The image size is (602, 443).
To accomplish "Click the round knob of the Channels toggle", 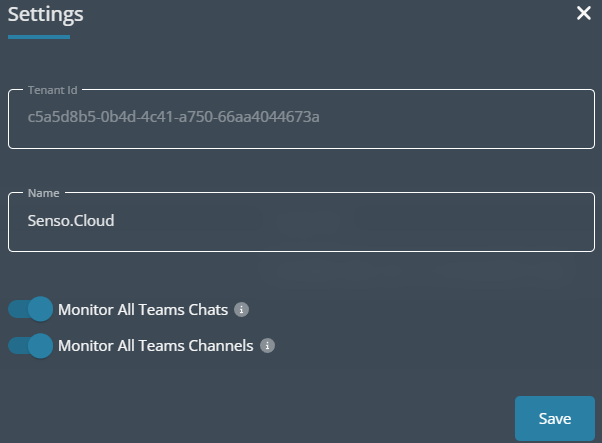I will [40, 346].
